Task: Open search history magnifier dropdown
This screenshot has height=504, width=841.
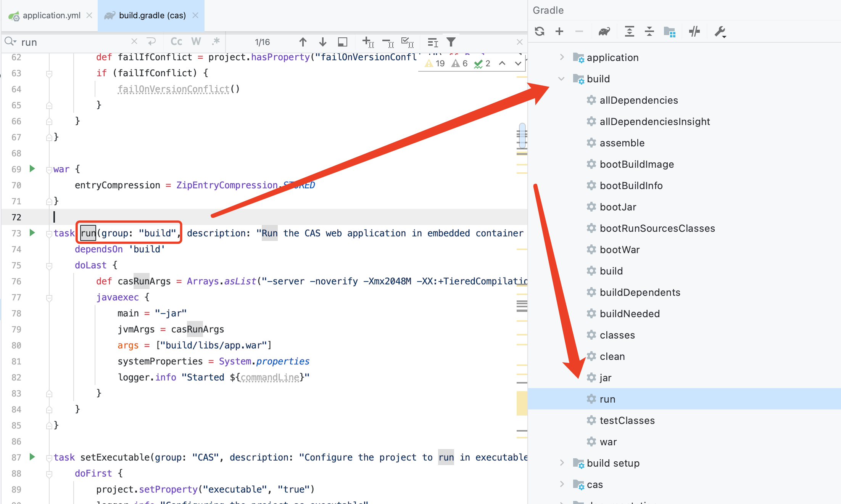Action: (x=10, y=42)
